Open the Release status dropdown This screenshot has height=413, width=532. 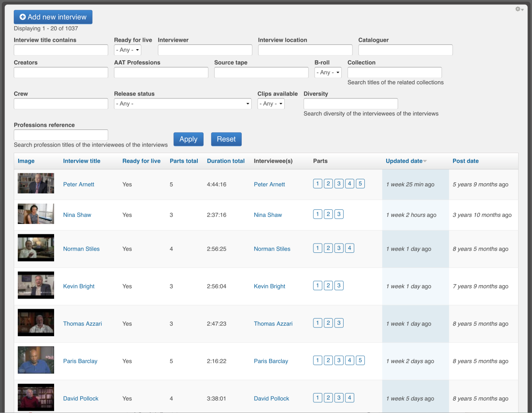(x=183, y=104)
